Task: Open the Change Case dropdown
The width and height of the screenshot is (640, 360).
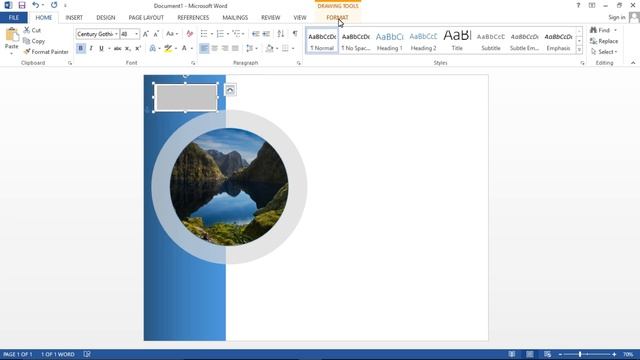Action: [172, 34]
